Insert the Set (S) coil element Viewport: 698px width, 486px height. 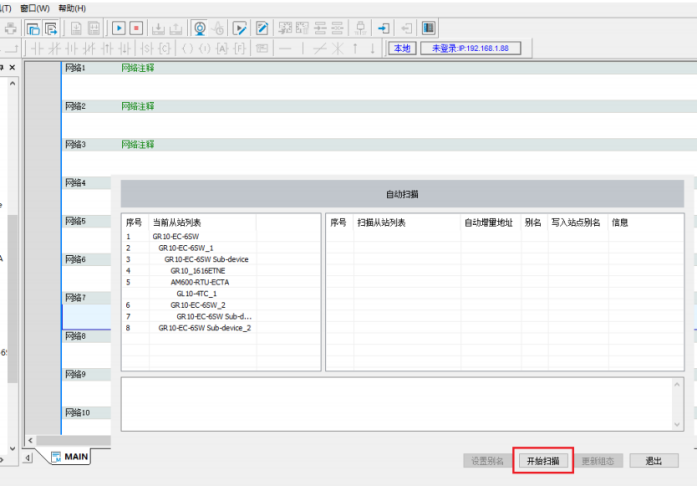tap(146, 48)
